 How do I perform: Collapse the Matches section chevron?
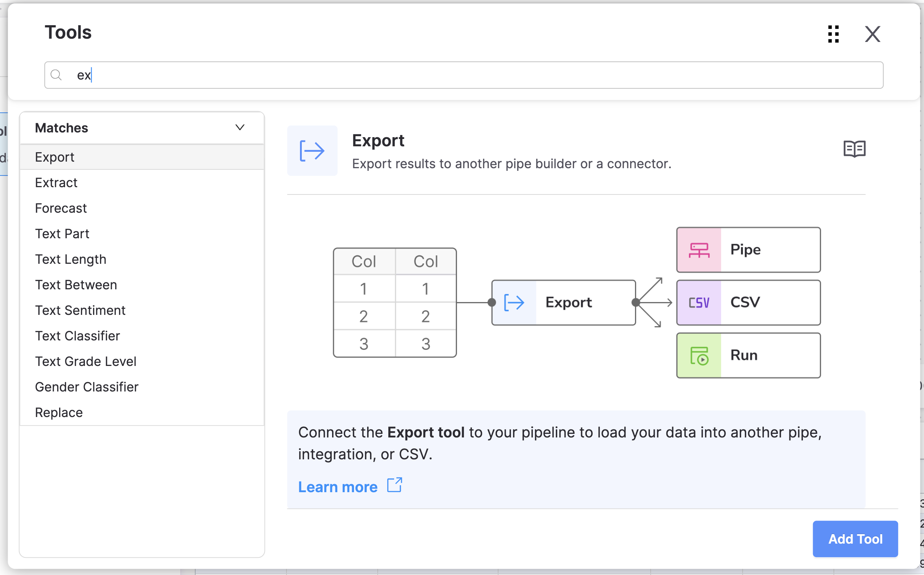pyautogui.click(x=240, y=127)
